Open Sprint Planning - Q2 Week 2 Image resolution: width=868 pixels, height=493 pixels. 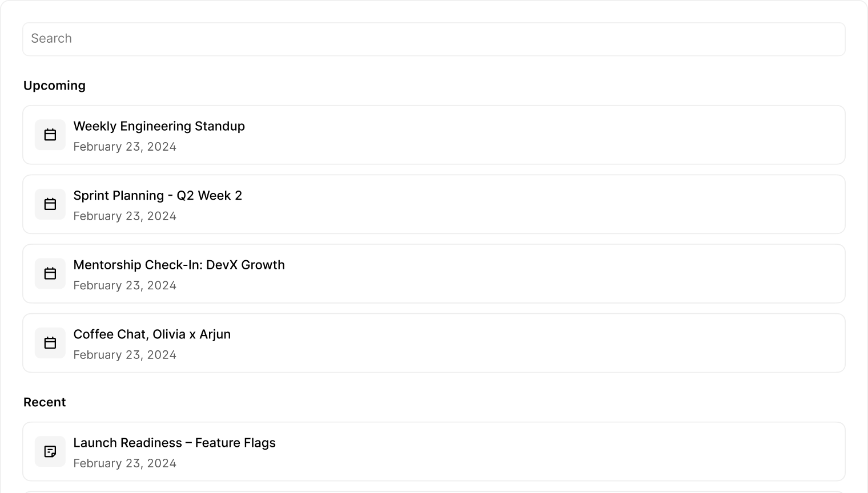coord(158,196)
